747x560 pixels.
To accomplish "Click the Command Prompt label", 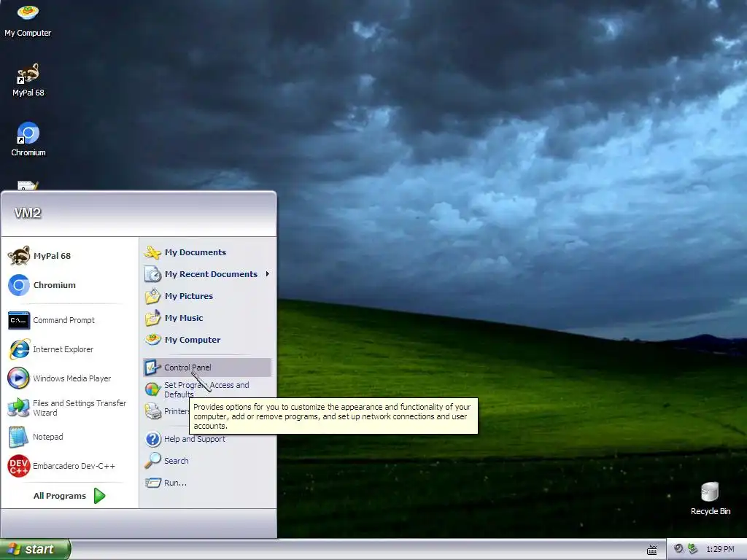I will [x=64, y=320].
